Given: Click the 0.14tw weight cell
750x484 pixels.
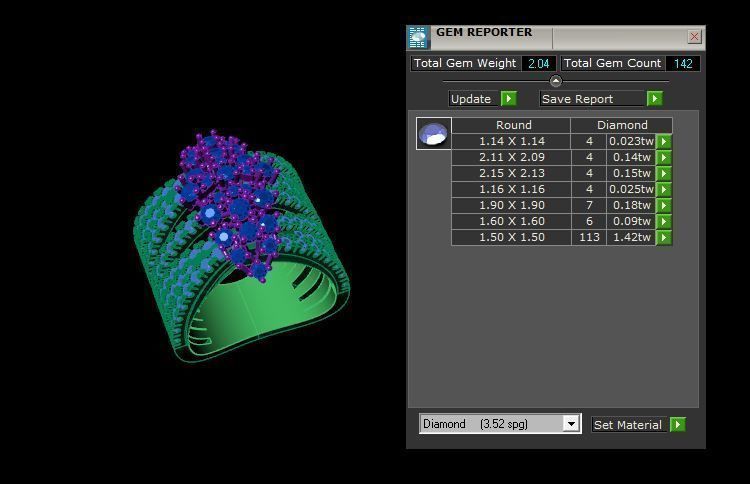Looking at the screenshot, I should [631, 157].
